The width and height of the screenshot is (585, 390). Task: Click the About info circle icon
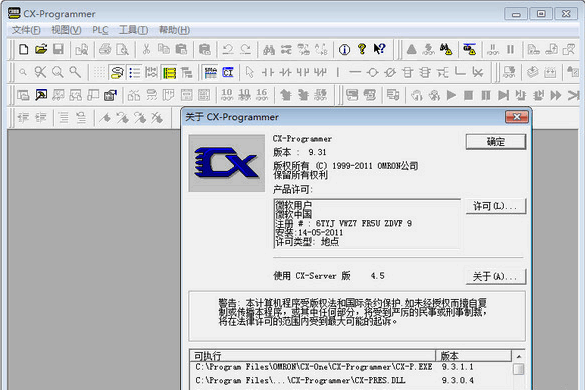[x=344, y=49]
